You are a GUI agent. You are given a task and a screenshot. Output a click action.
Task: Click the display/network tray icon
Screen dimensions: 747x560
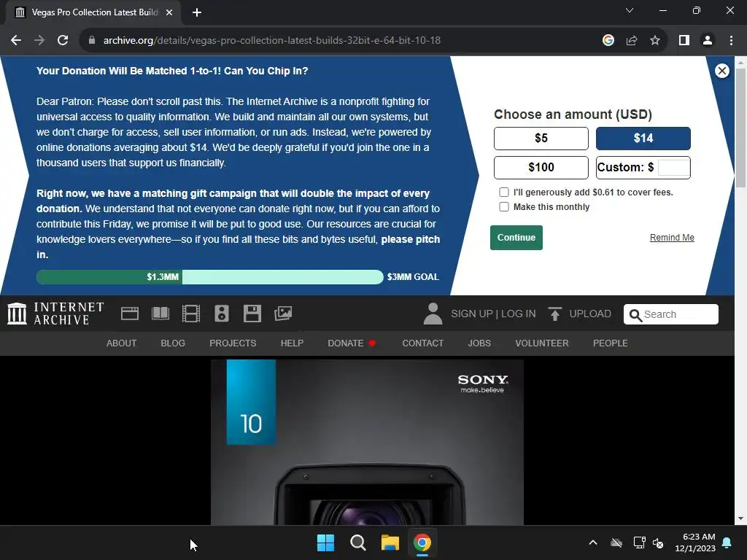(x=639, y=542)
